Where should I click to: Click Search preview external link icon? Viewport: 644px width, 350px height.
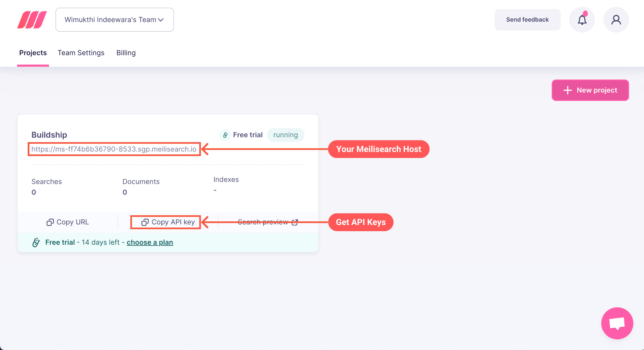(295, 222)
